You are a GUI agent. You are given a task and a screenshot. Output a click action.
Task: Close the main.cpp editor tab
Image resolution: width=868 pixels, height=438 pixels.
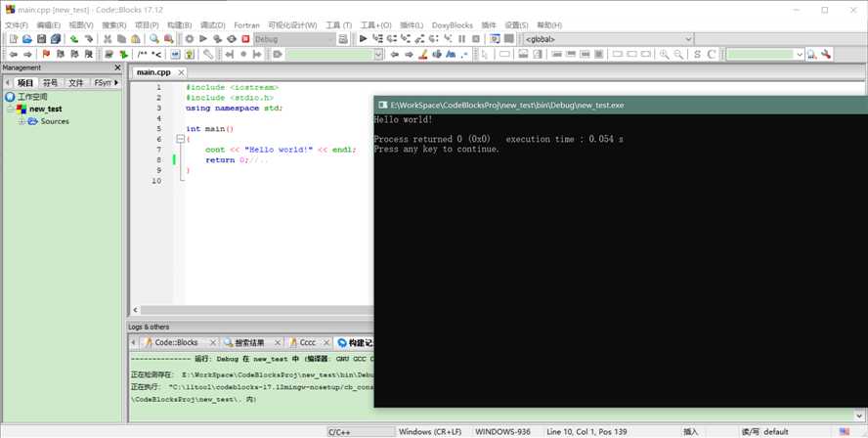pyautogui.click(x=181, y=72)
